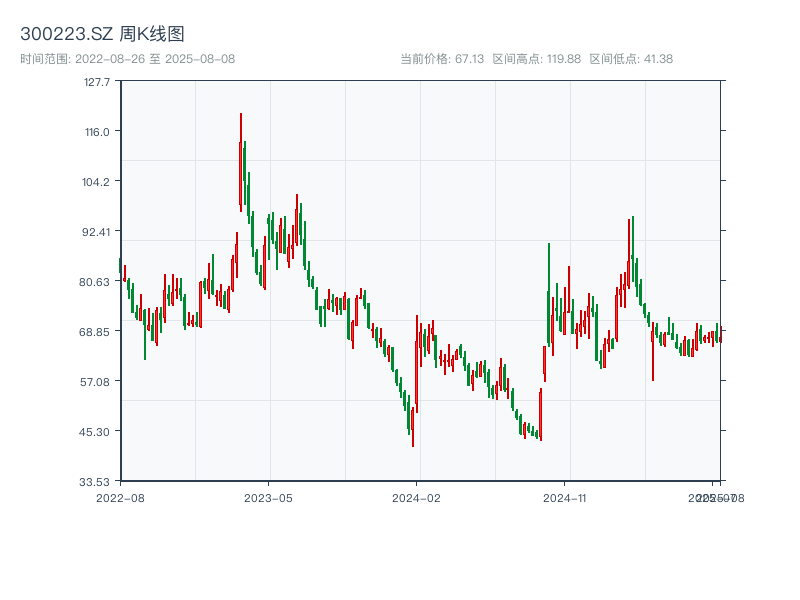The width and height of the screenshot is (800, 600).
Task: Click the y-axis label 68.85
Action: pyautogui.click(x=94, y=332)
